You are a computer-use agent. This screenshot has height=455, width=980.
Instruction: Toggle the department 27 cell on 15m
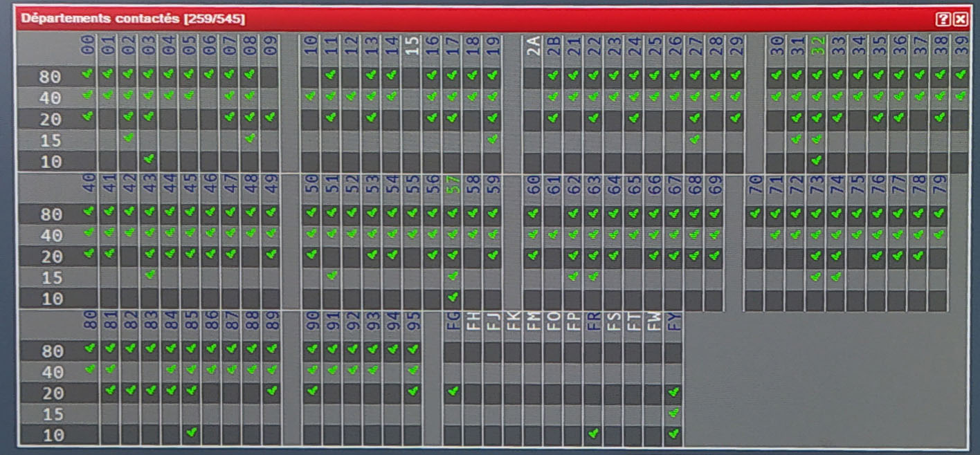click(x=695, y=139)
